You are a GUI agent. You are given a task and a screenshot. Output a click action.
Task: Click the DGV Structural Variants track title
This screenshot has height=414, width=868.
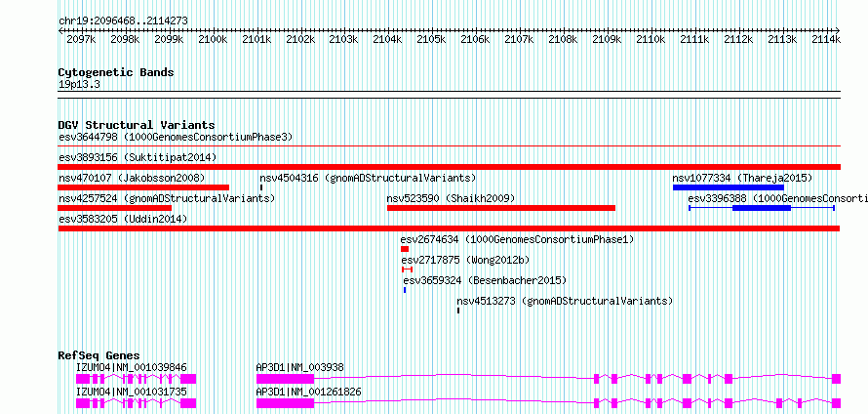[137, 125]
